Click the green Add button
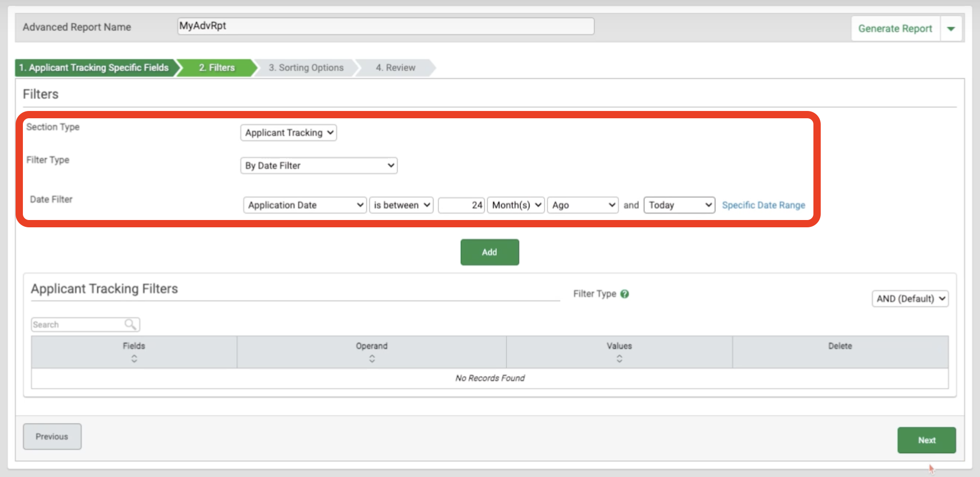The width and height of the screenshot is (980, 477). [x=490, y=252]
